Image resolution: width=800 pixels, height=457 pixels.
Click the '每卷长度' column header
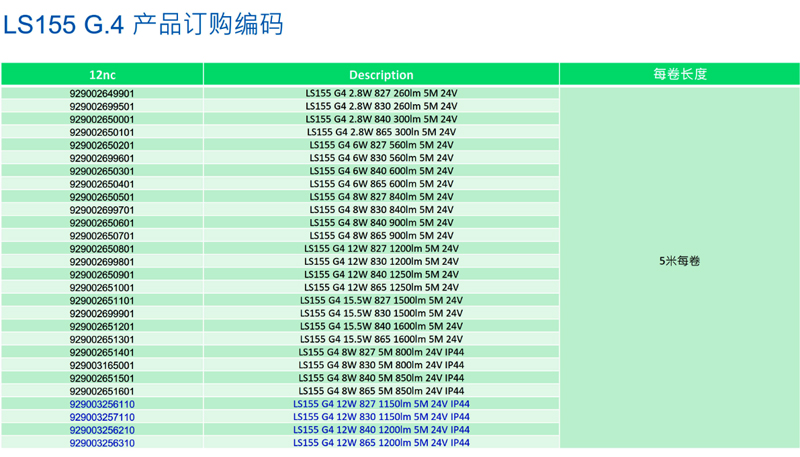click(x=679, y=74)
